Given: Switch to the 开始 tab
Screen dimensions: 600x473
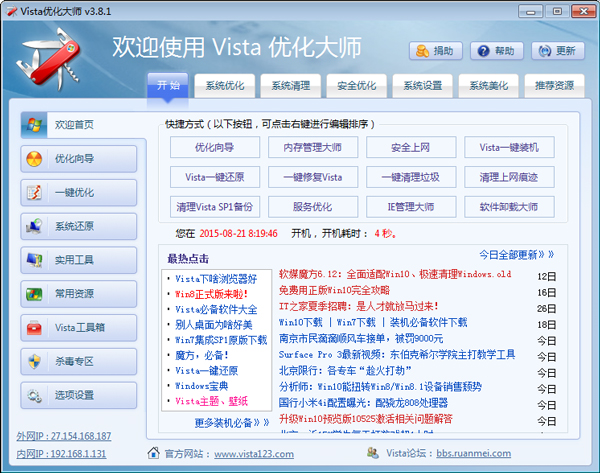Looking at the screenshot, I should (168, 85).
